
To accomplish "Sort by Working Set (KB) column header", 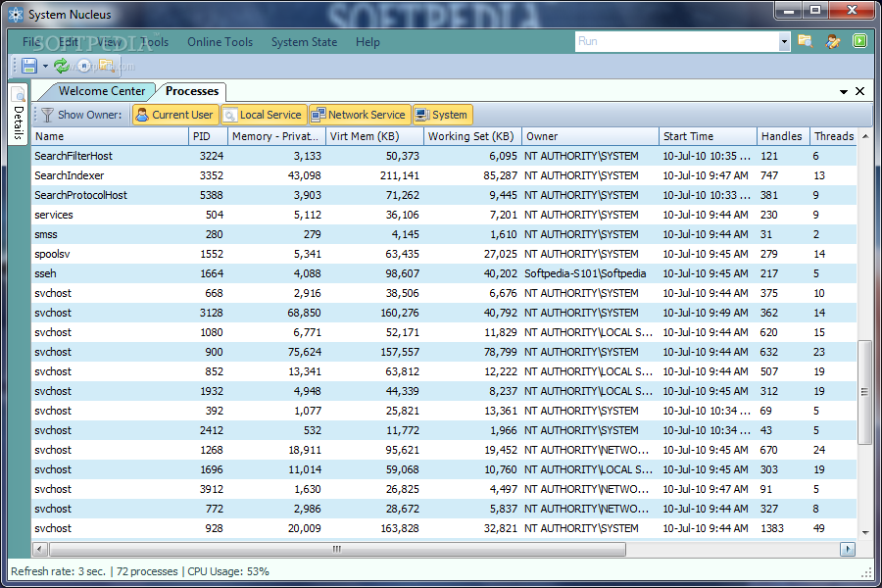I will coord(472,136).
